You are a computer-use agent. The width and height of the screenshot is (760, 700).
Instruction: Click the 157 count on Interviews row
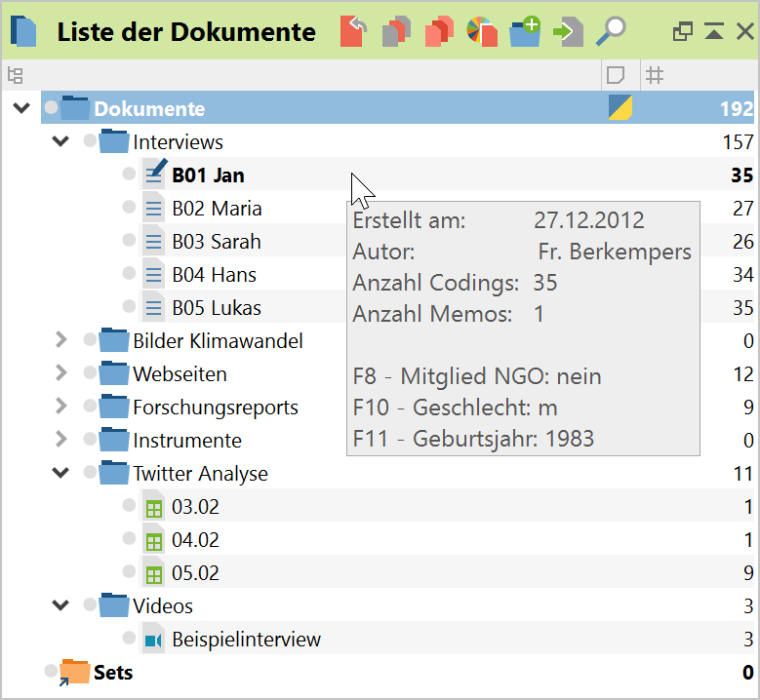pyautogui.click(x=738, y=142)
